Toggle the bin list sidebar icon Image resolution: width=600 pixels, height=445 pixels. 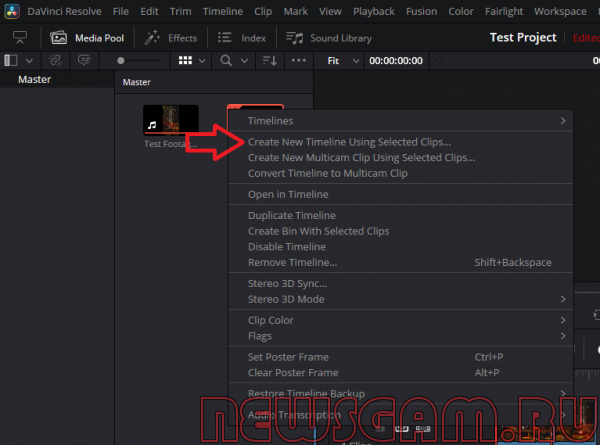[x=11, y=60]
